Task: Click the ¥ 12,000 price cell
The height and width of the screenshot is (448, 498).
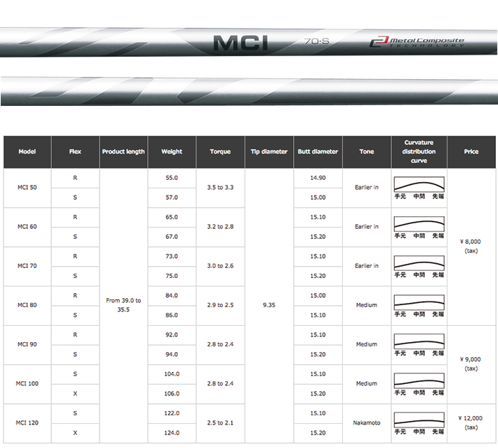Action: click(x=471, y=422)
